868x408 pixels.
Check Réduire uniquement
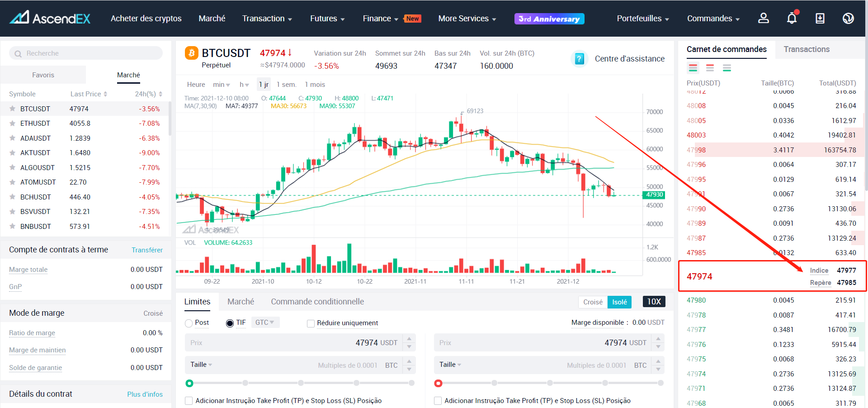tap(311, 323)
